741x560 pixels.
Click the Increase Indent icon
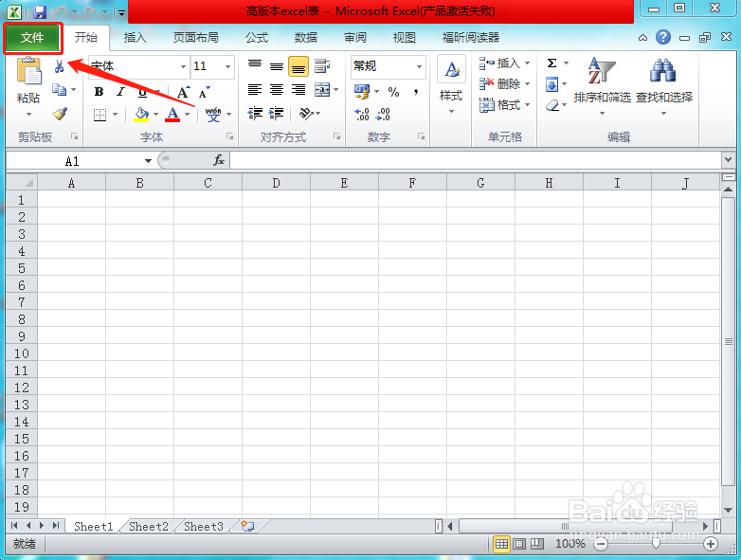pyautogui.click(x=277, y=114)
